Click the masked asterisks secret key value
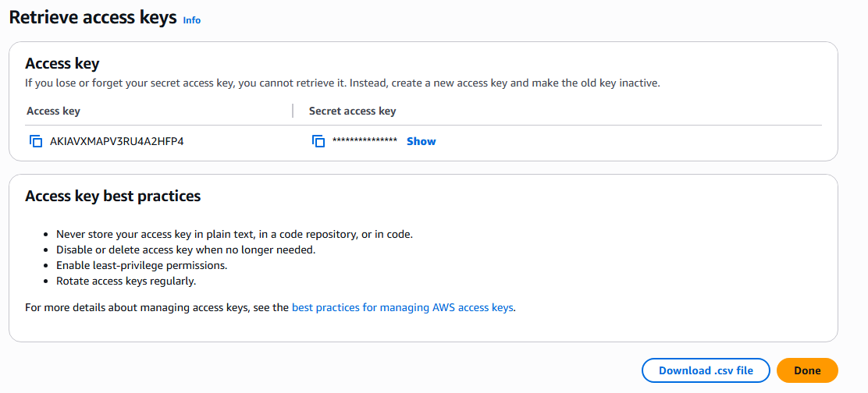The image size is (868, 393). point(365,140)
